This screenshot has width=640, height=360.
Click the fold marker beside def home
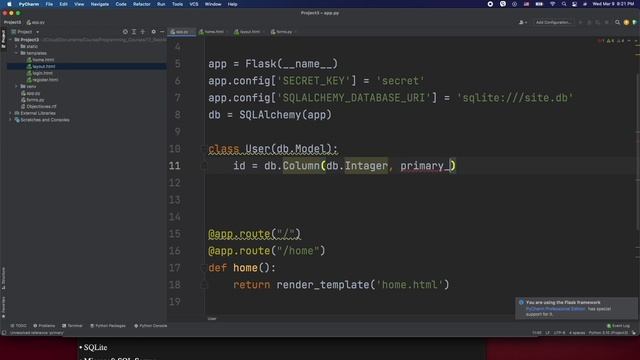[204, 268]
